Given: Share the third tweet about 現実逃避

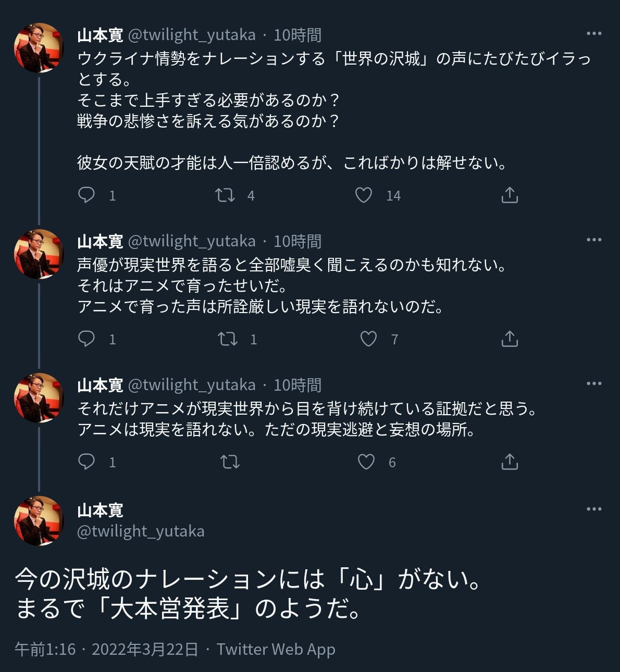Looking at the screenshot, I should click(509, 462).
